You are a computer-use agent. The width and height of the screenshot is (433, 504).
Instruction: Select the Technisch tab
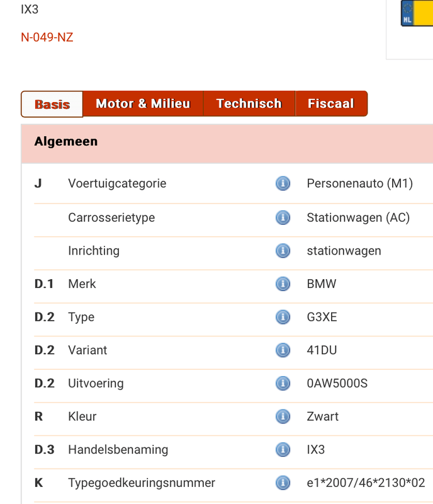[x=249, y=104]
